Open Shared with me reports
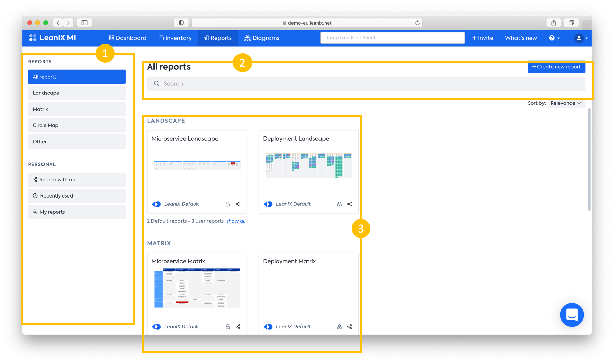The width and height of the screenshot is (614, 364). click(x=77, y=180)
